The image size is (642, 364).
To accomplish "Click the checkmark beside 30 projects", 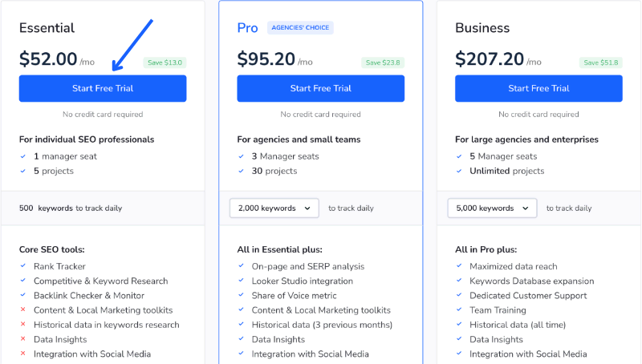I will (241, 171).
